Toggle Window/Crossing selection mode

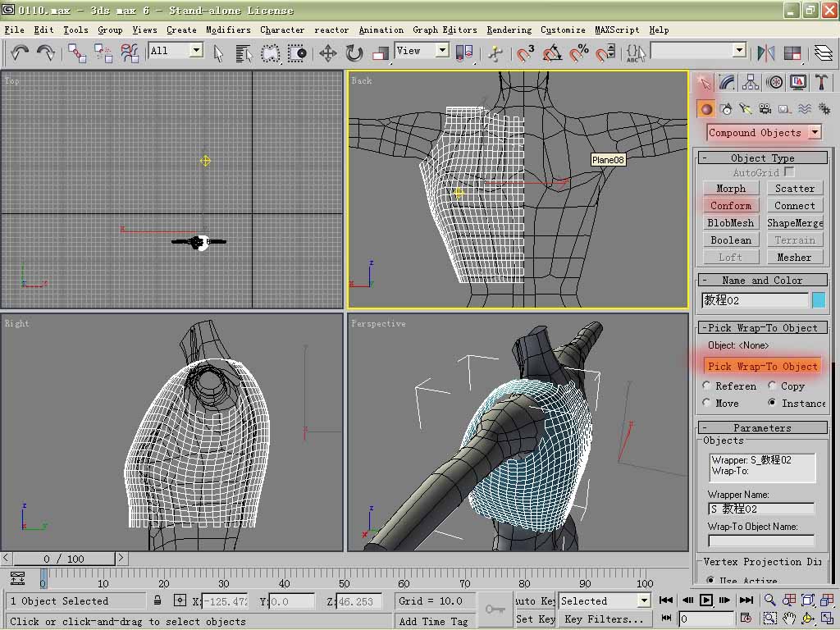(x=297, y=53)
